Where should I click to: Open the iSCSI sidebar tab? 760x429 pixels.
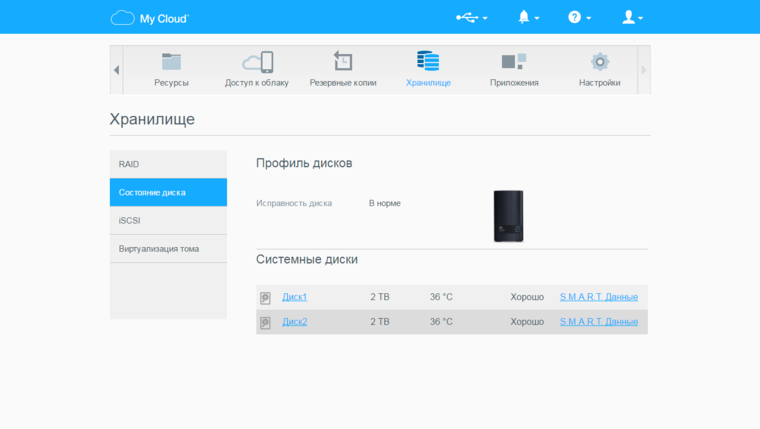pyautogui.click(x=168, y=221)
